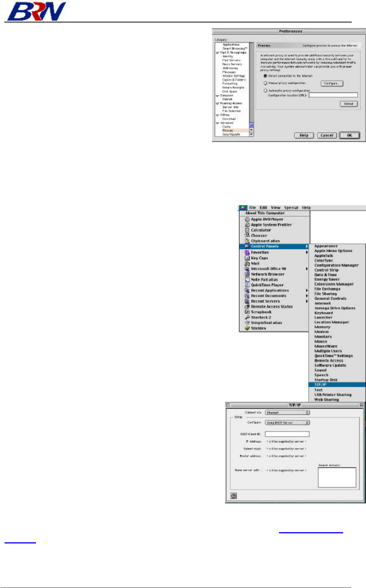Open the Apple menu icon in menu bar
Screen dimensions: 366x588
tap(243, 207)
